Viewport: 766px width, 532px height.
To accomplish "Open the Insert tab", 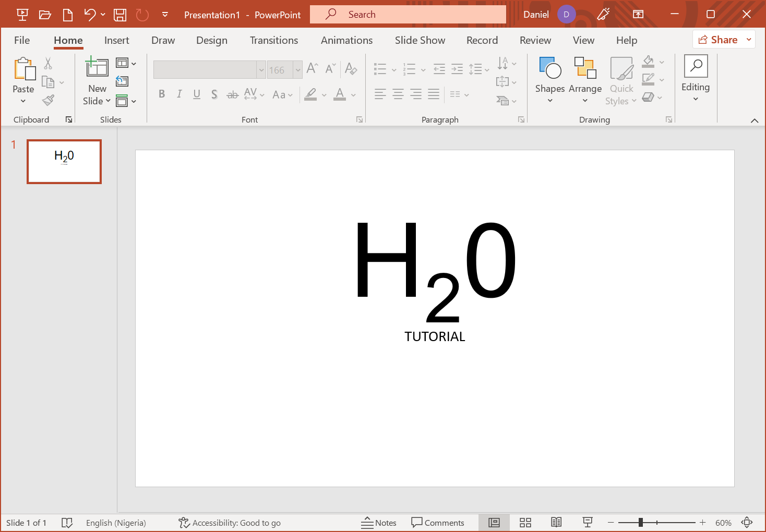I will coord(116,40).
